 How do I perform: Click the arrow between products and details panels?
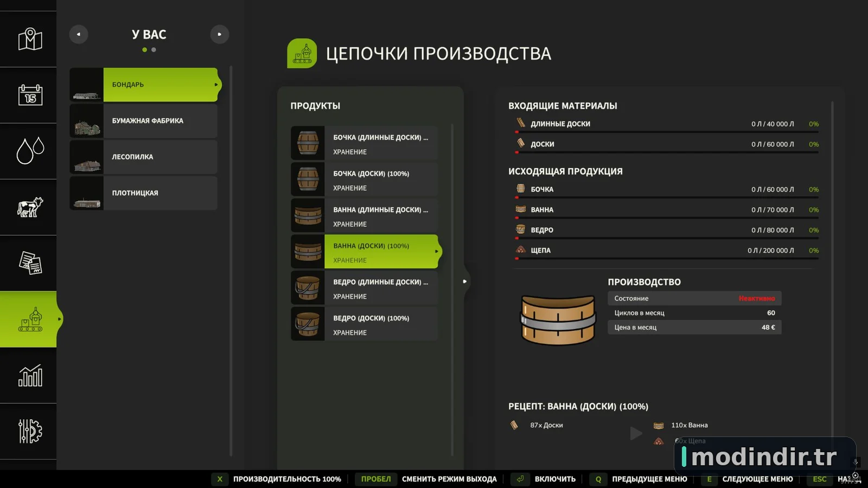(x=465, y=281)
